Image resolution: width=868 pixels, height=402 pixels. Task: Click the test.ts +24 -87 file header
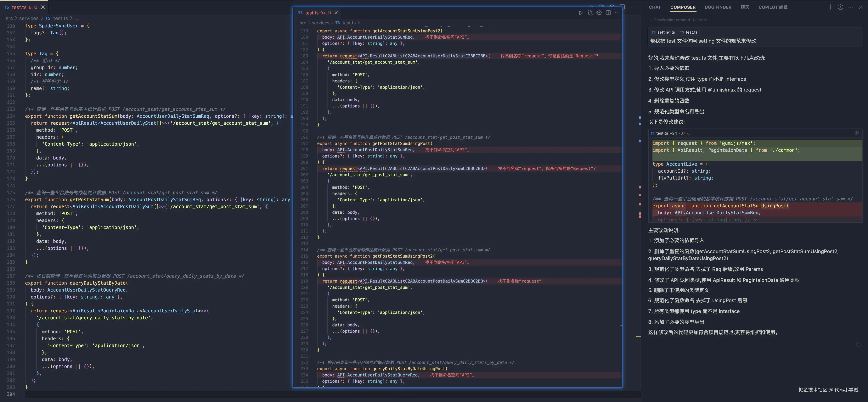coord(668,133)
